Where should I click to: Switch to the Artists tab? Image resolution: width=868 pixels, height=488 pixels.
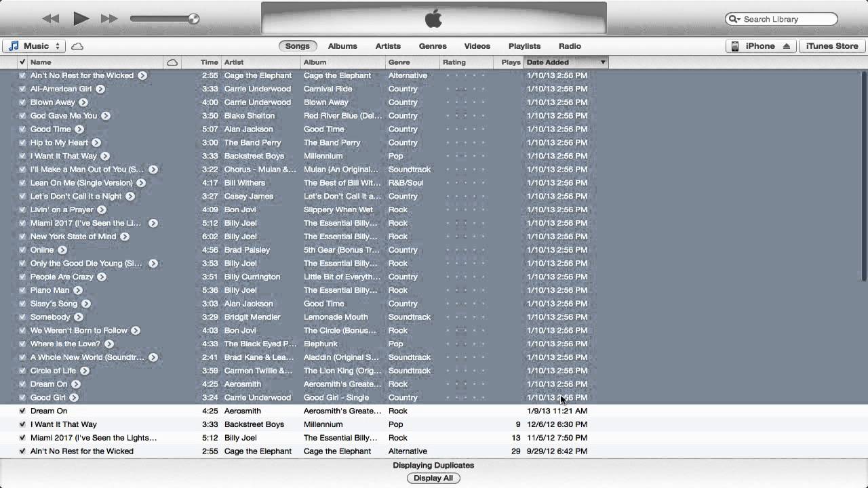tap(388, 46)
